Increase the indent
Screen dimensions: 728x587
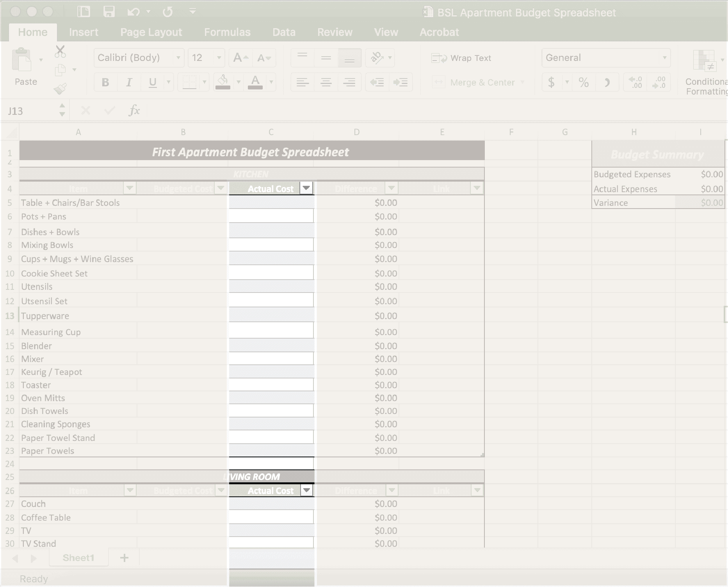pos(400,82)
